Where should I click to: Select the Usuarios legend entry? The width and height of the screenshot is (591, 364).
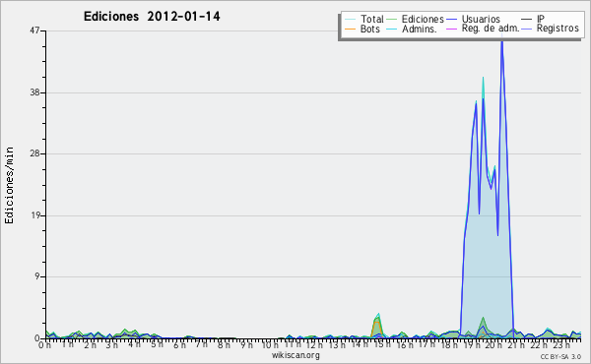pyautogui.click(x=481, y=19)
